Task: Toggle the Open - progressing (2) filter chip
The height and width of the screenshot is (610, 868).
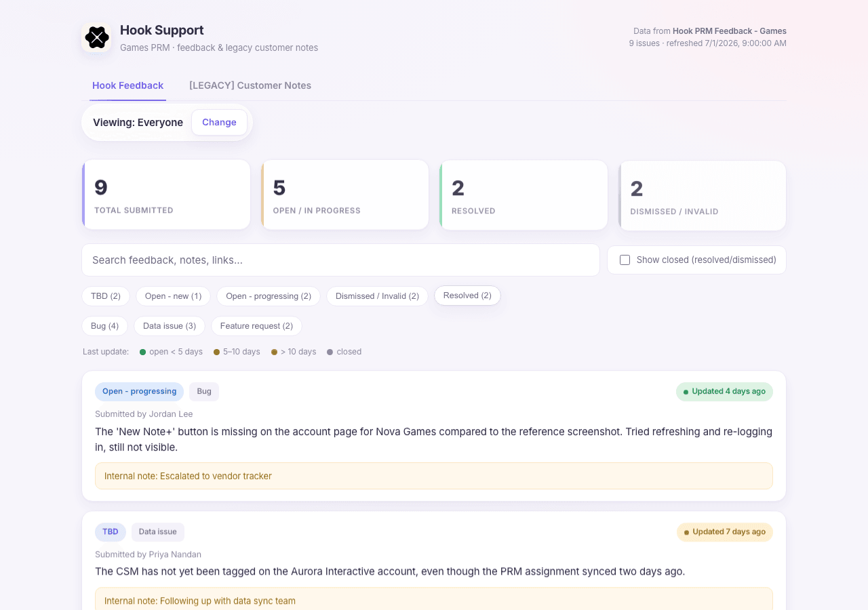Action: point(269,296)
